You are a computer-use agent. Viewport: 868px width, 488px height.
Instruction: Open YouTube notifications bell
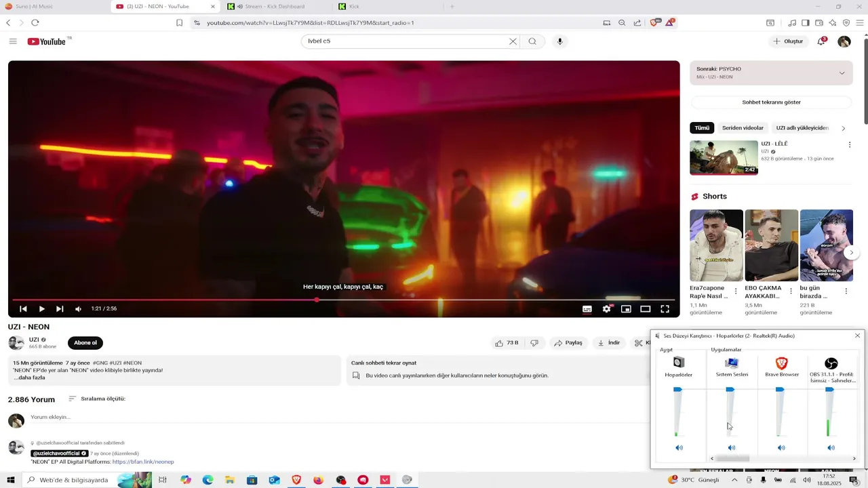coord(821,41)
